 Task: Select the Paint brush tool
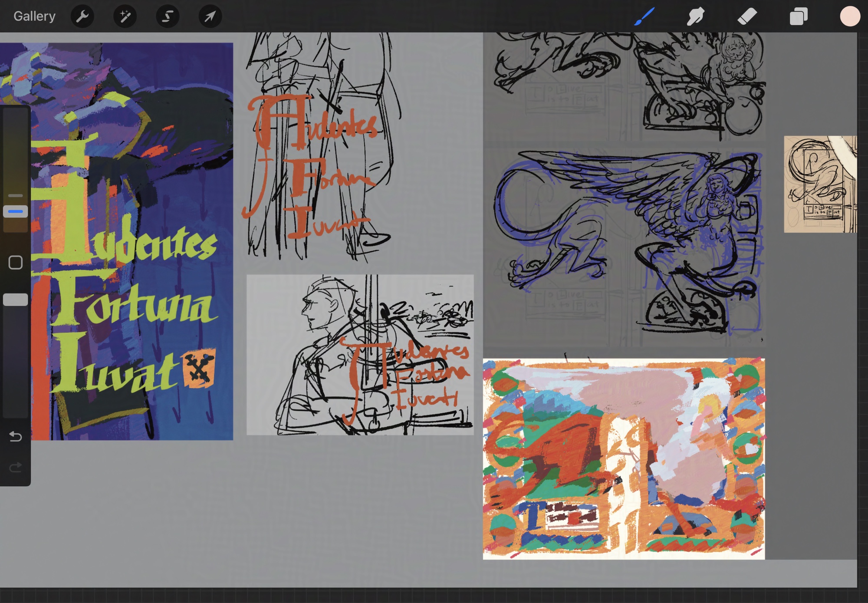(x=644, y=16)
